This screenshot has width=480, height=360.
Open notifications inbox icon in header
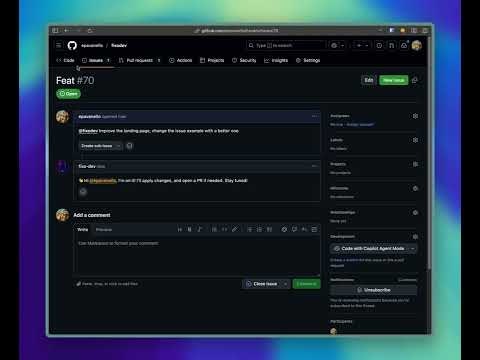pos(404,45)
